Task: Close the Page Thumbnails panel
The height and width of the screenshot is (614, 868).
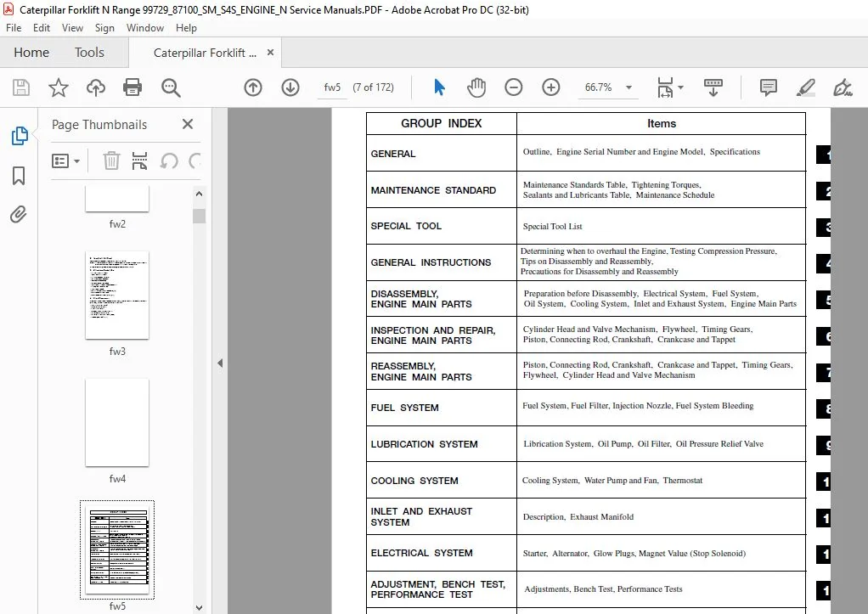Action: pyautogui.click(x=188, y=124)
